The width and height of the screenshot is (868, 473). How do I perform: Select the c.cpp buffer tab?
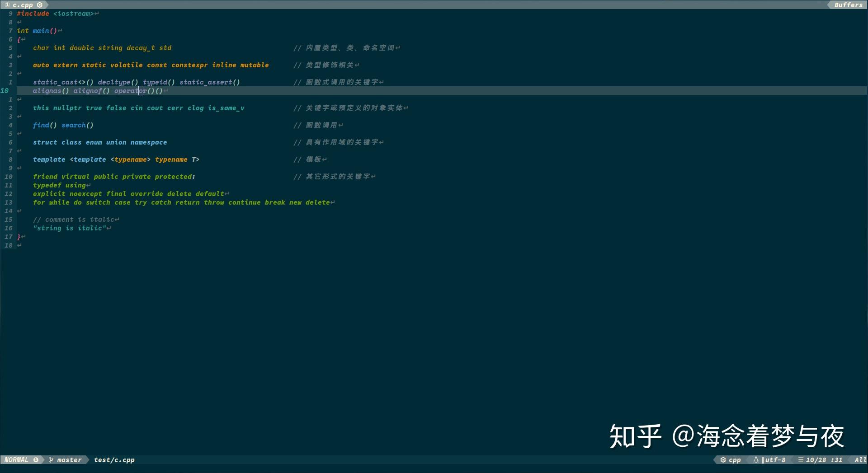click(x=24, y=5)
